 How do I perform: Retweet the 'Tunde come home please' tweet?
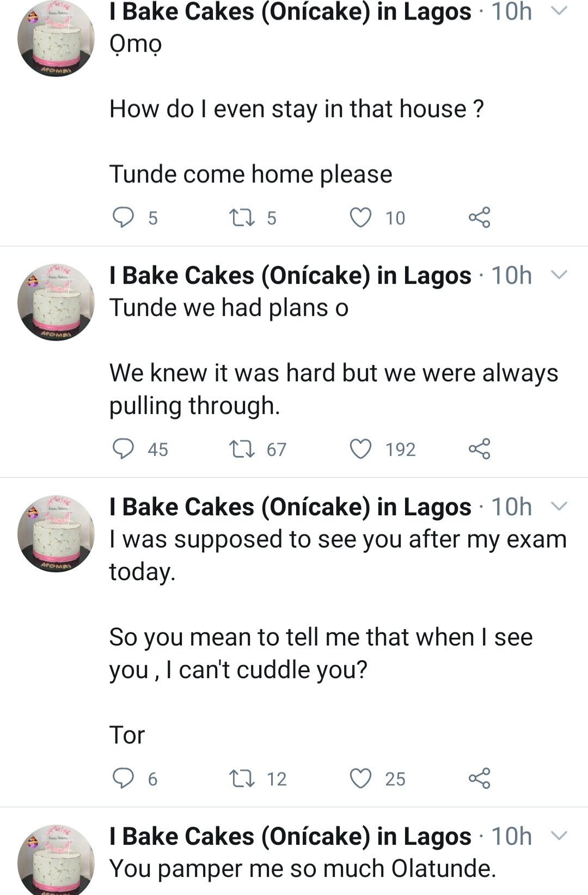(242, 217)
